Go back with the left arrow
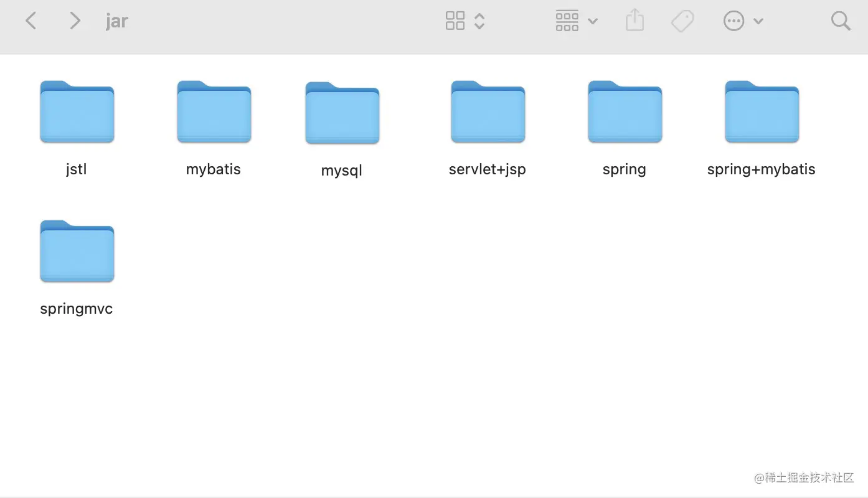The width and height of the screenshot is (868, 498). 31,21
